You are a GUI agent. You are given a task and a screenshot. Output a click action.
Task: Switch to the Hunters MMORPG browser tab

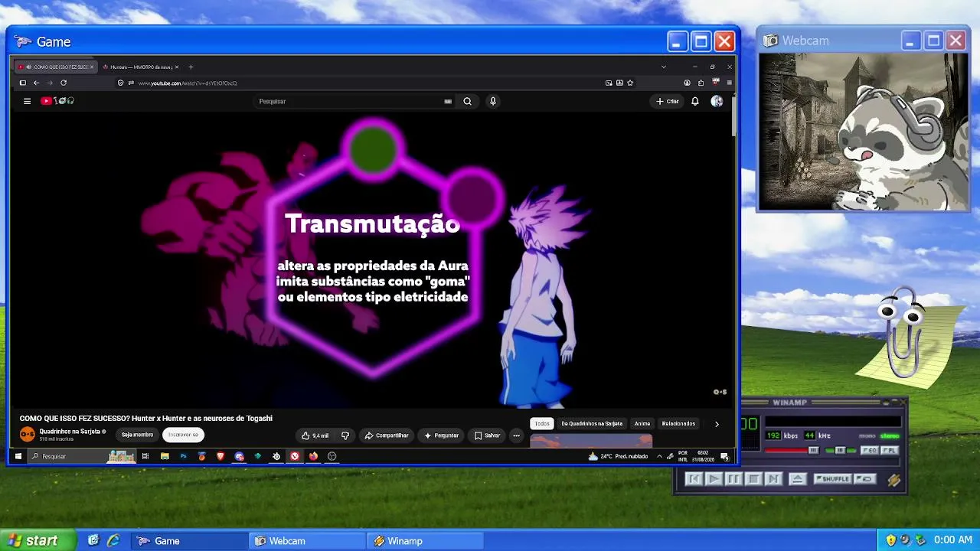[x=141, y=67]
